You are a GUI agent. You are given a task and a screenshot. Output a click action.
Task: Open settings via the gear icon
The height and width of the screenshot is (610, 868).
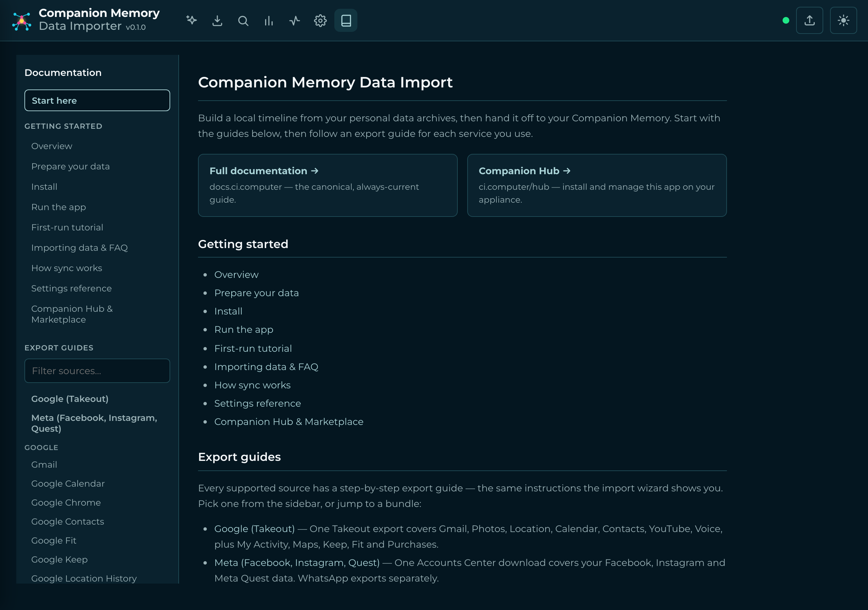coord(320,20)
